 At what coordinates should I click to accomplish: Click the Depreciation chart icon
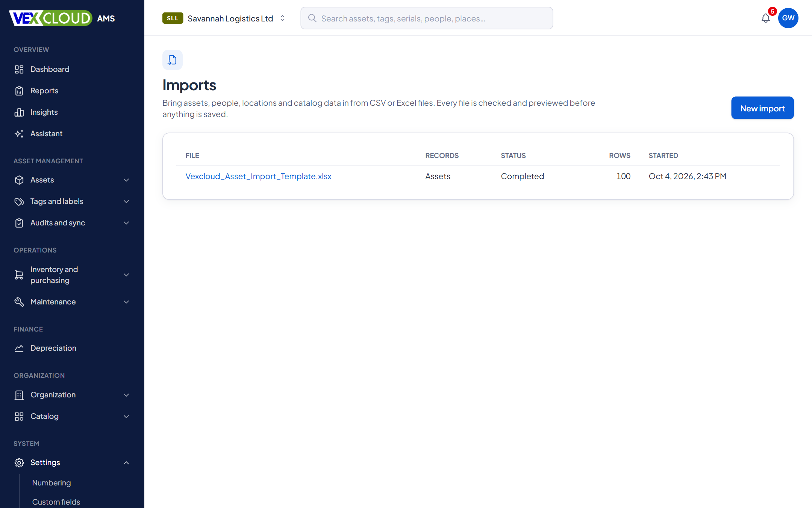pyautogui.click(x=19, y=348)
